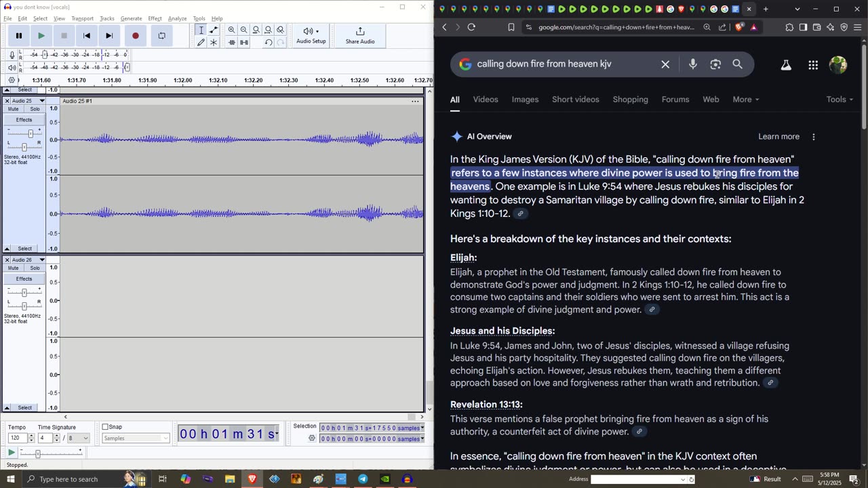Viewport: 868px width, 488px height.
Task: Select the Envelope tool
Action: pos(214,30)
